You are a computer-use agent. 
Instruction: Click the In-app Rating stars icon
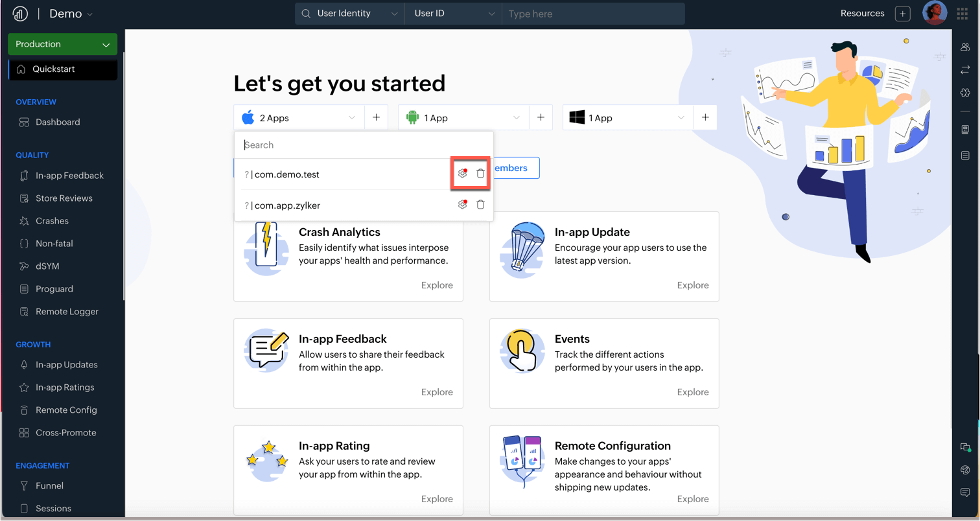267,459
